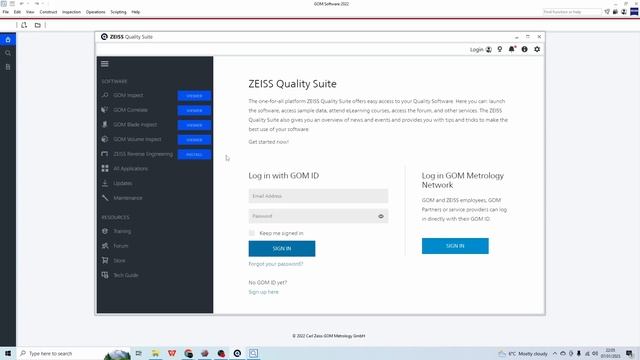Viewport: 640px width, 360px height.
Task: Click the search icon in GOM left sidebar
Action: (x=8, y=53)
